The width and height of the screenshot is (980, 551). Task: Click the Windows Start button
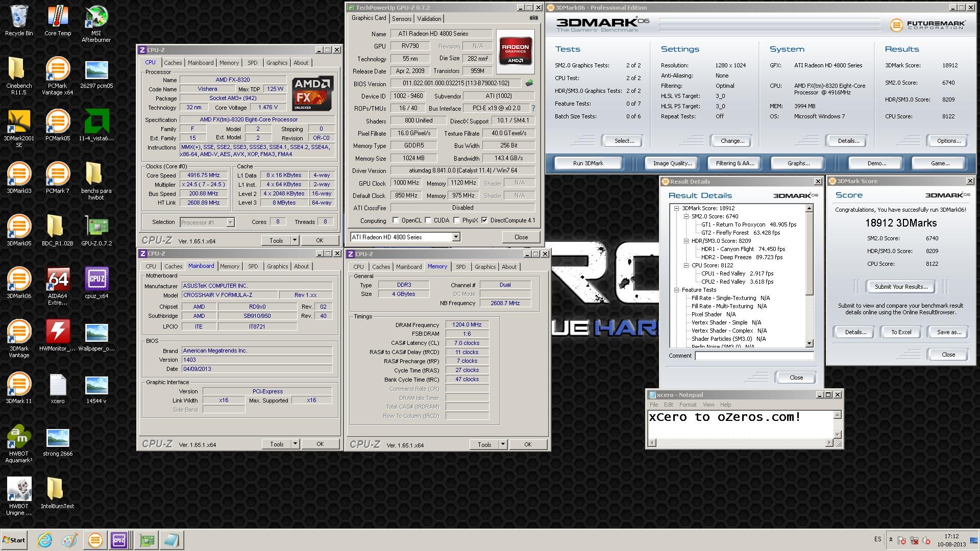point(14,540)
